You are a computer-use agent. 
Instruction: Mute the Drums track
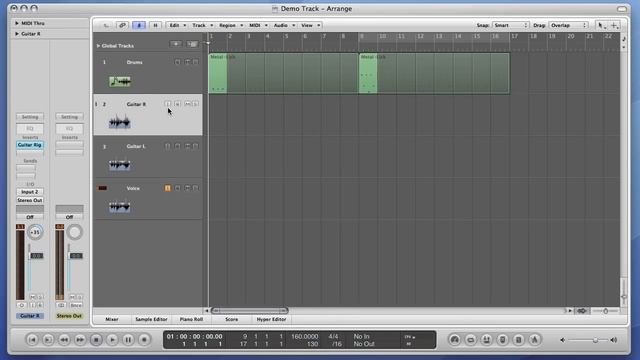pos(187,62)
